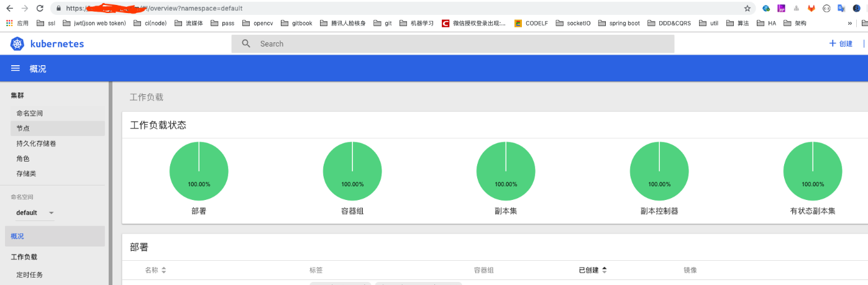
Task: Expand the default namespace dropdown
Action: (35, 212)
